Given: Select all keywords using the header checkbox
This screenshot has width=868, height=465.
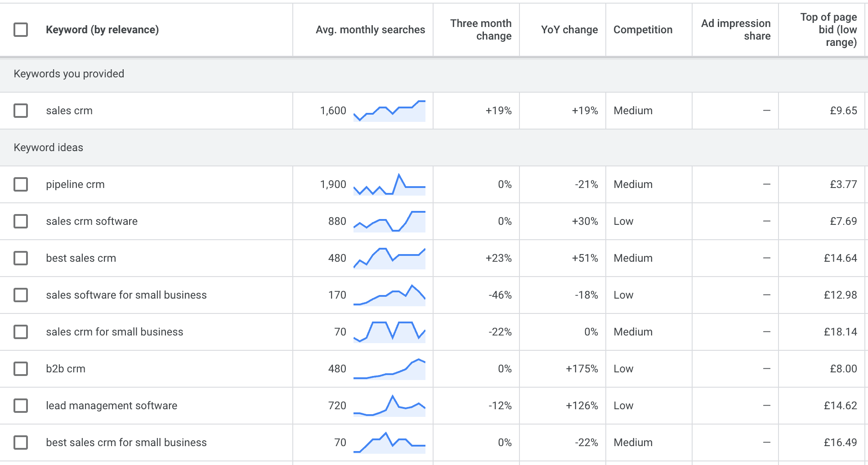Looking at the screenshot, I should 21,30.
